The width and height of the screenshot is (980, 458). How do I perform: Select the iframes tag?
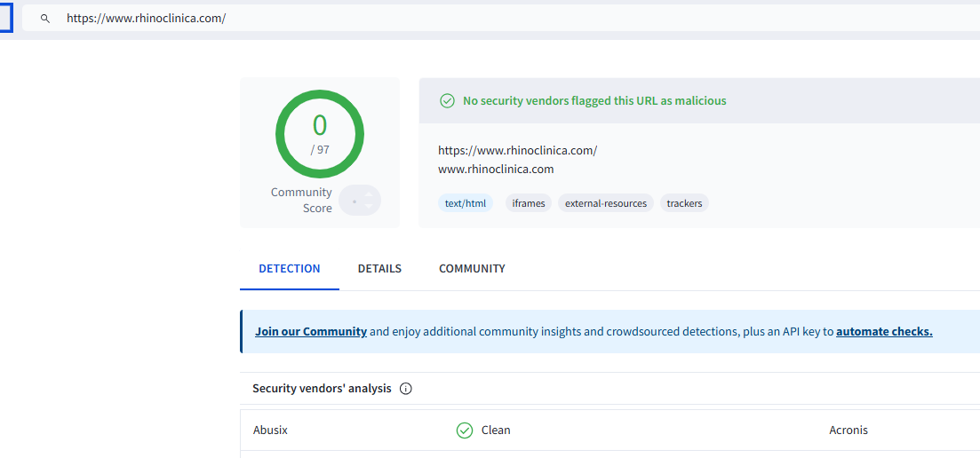pos(529,203)
